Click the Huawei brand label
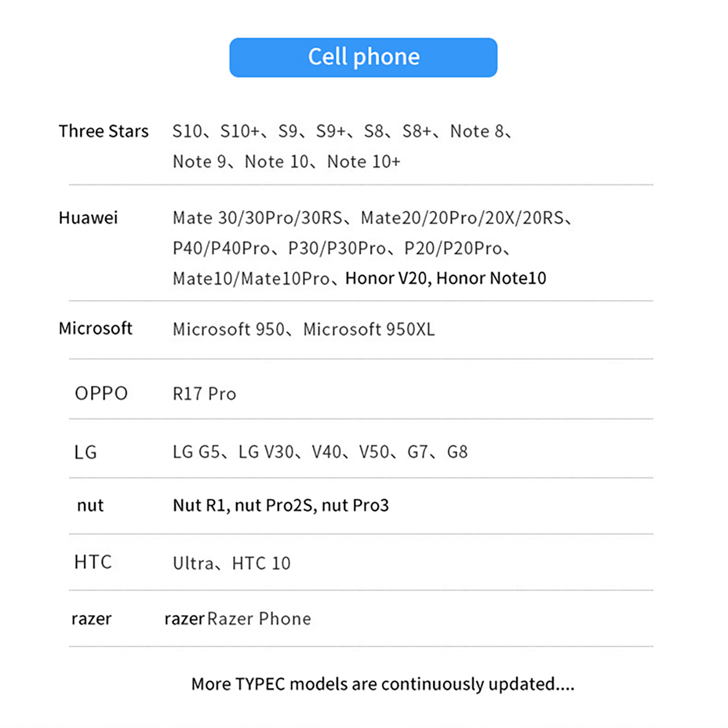 [x=88, y=218]
